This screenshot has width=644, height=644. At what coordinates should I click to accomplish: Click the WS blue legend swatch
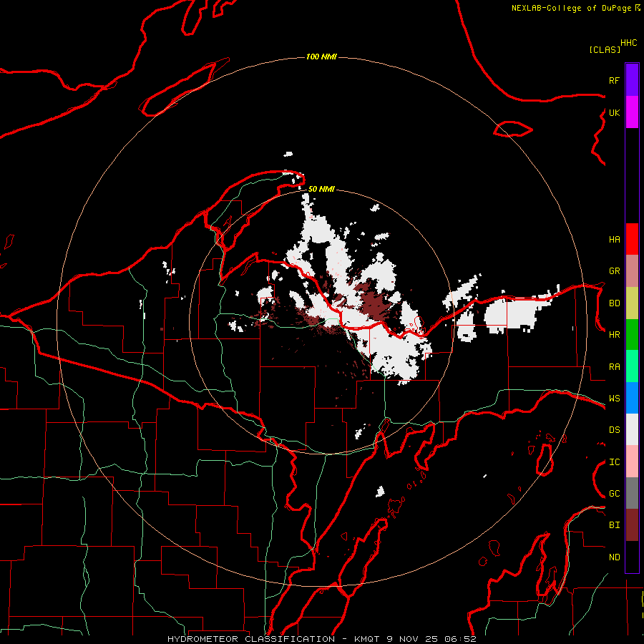pos(632,398)
